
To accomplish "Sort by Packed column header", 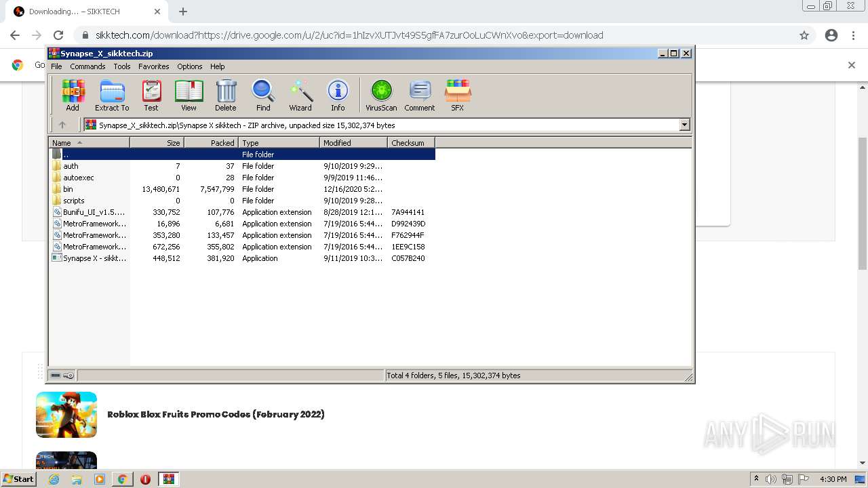I will coord(211,142).
